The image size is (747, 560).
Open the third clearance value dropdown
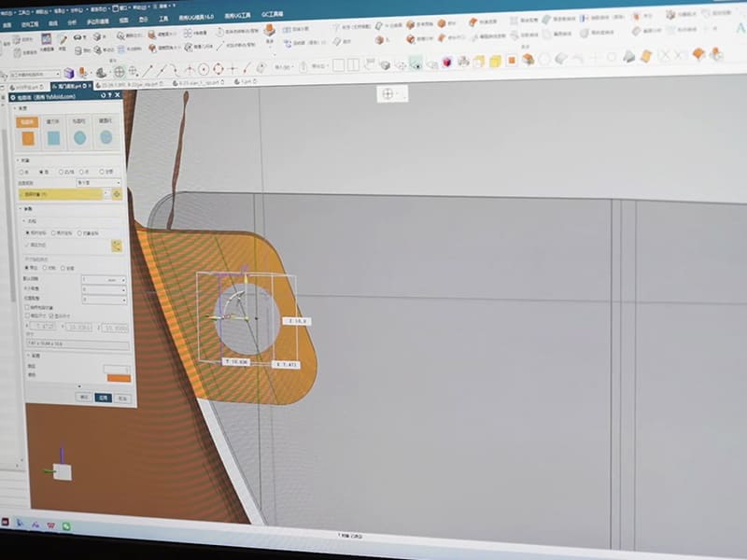[104, 300]
